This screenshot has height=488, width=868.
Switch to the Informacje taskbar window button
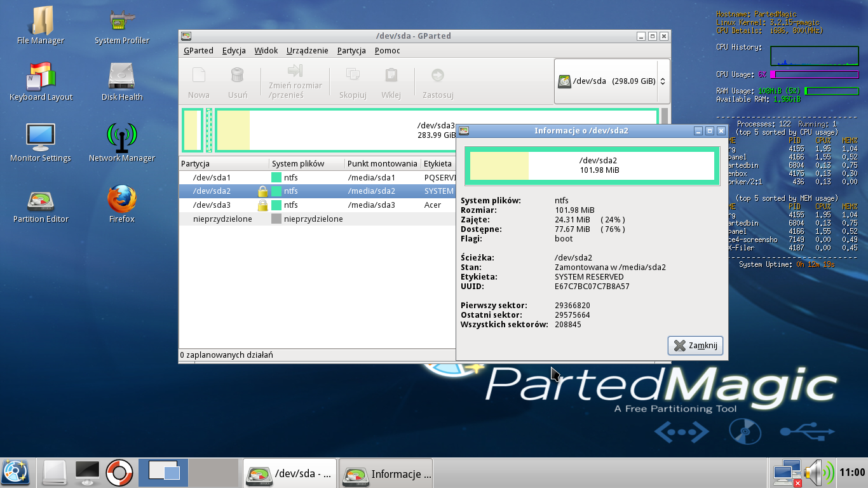(386, 473)
